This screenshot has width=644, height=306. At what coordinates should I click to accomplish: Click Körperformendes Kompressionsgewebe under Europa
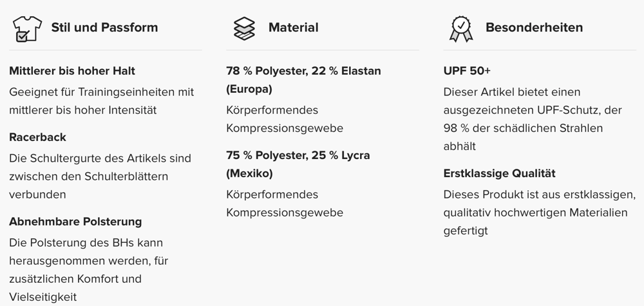[285, 119]
